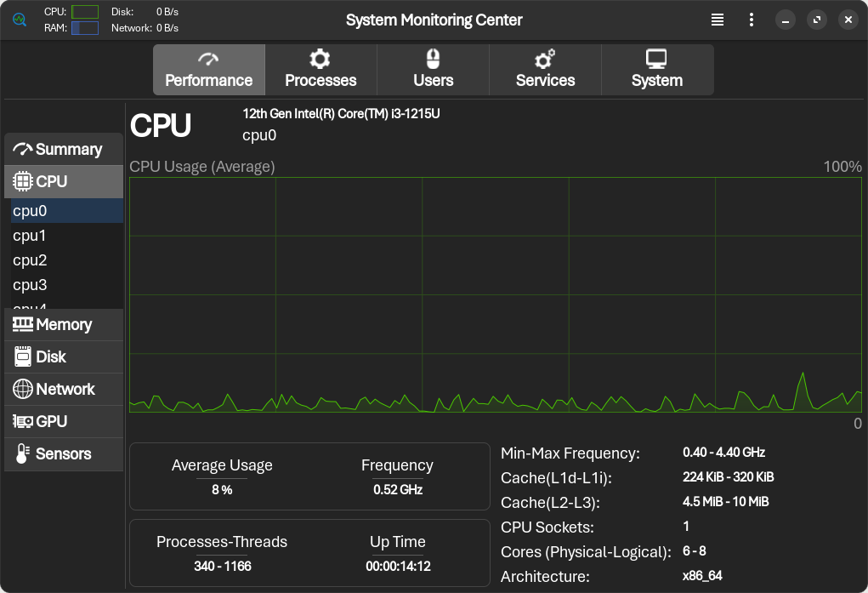The image size is (868, 593).
Task: Open the hamburger list menu
Action: [x=718, y=20]
